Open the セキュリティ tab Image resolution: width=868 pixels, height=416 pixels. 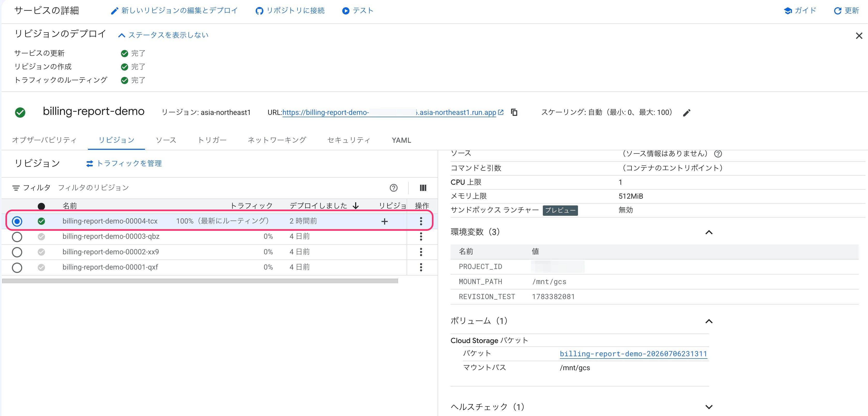[349, 140]
